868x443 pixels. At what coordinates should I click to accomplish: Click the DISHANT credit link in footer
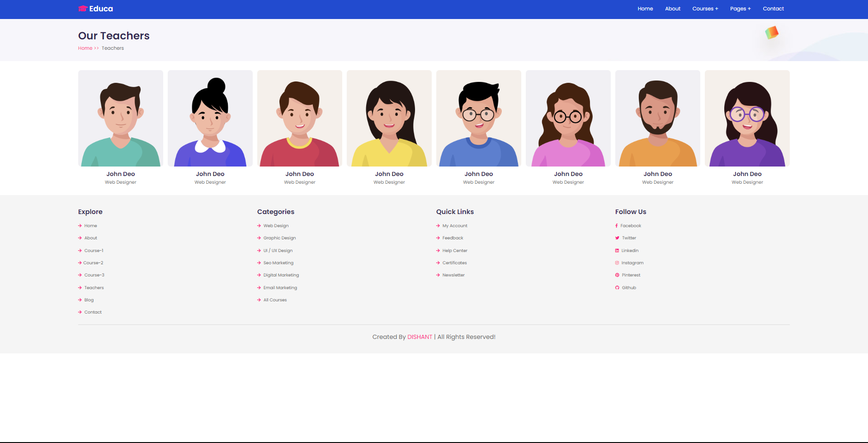coord(420,337)
